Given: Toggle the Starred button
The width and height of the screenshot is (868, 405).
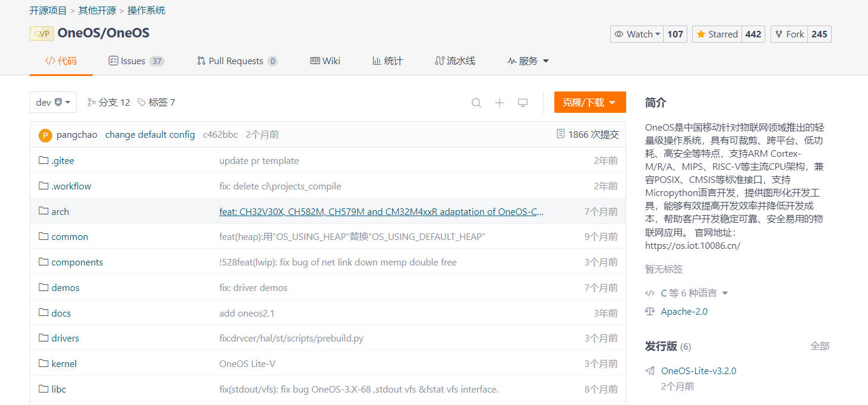Looking at the screenshot, I should tap(716, 34).
